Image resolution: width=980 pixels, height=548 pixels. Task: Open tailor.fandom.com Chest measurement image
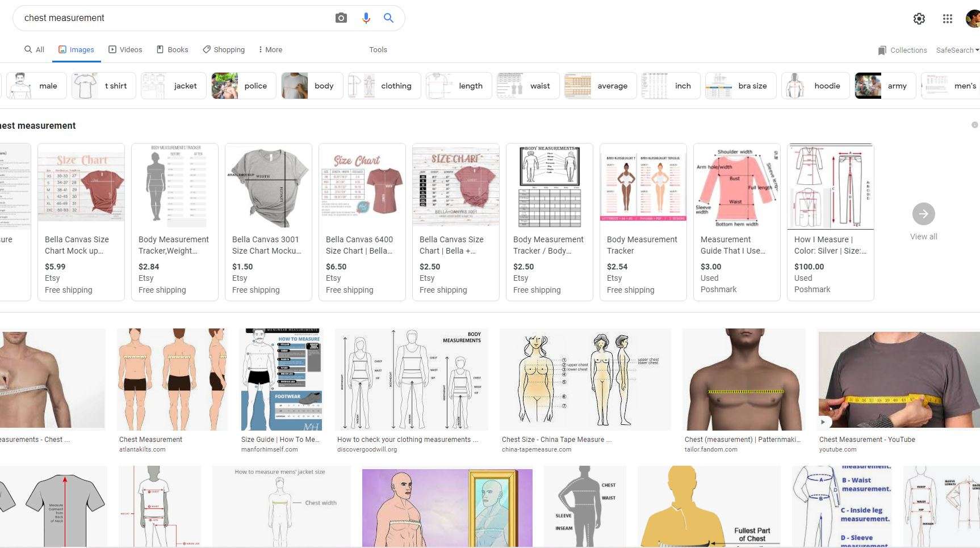coord(744,380)
